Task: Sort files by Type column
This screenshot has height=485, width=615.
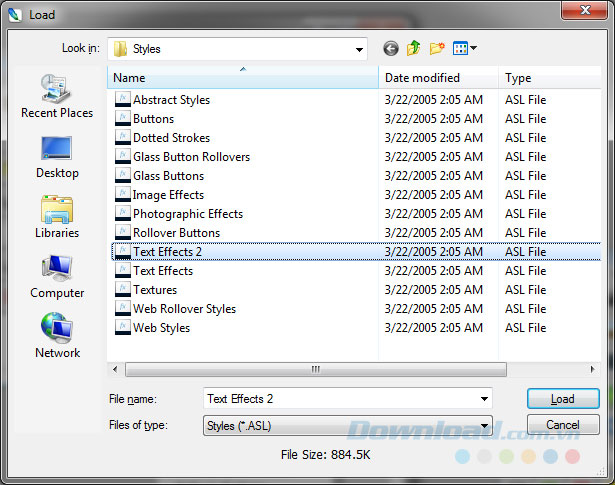Action: (550, 78)
